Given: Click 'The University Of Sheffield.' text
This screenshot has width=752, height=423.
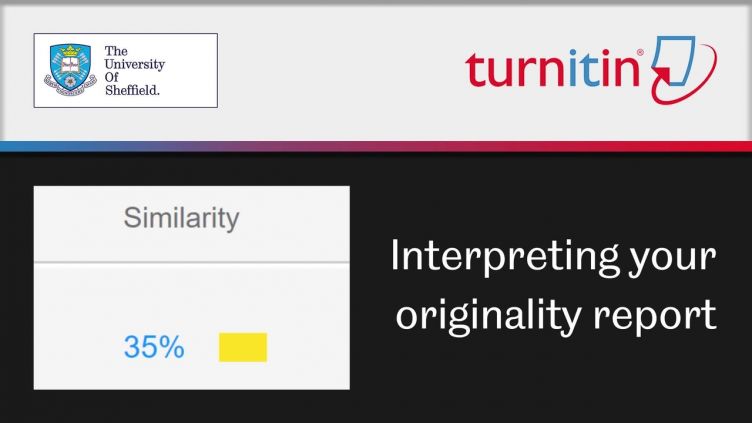Looking at the screenshot, I should point(134,70).
